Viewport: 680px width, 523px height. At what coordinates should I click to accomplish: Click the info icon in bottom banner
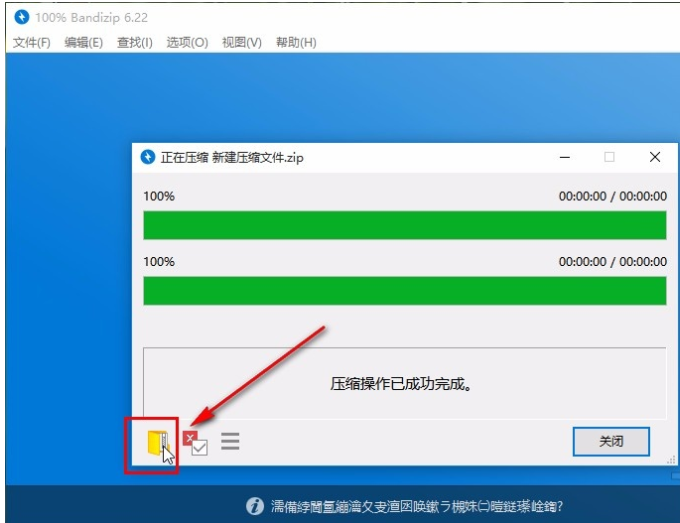255,506
